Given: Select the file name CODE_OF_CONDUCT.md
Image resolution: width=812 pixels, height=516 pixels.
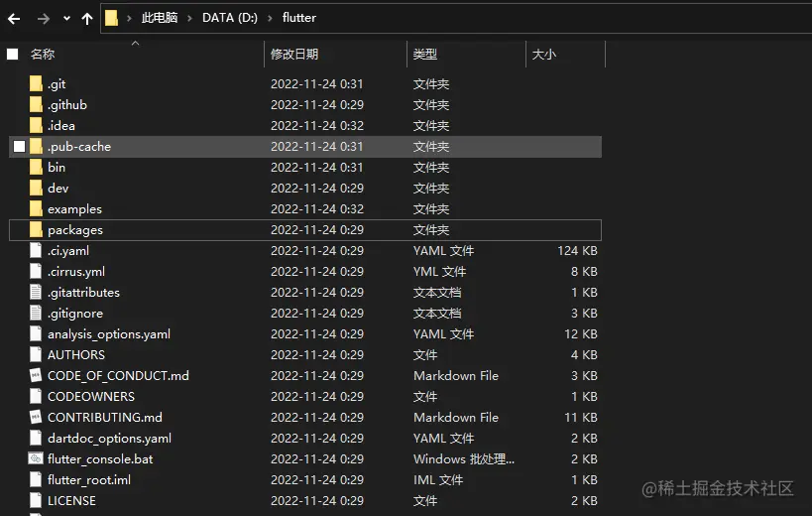Looking at the screenshot, I should (x=118, y=376).
